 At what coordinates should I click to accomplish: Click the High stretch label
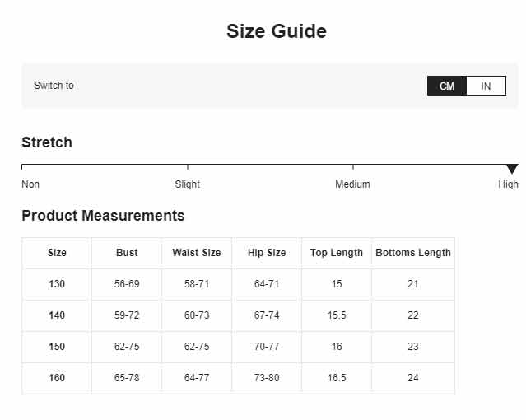[508, 184]
